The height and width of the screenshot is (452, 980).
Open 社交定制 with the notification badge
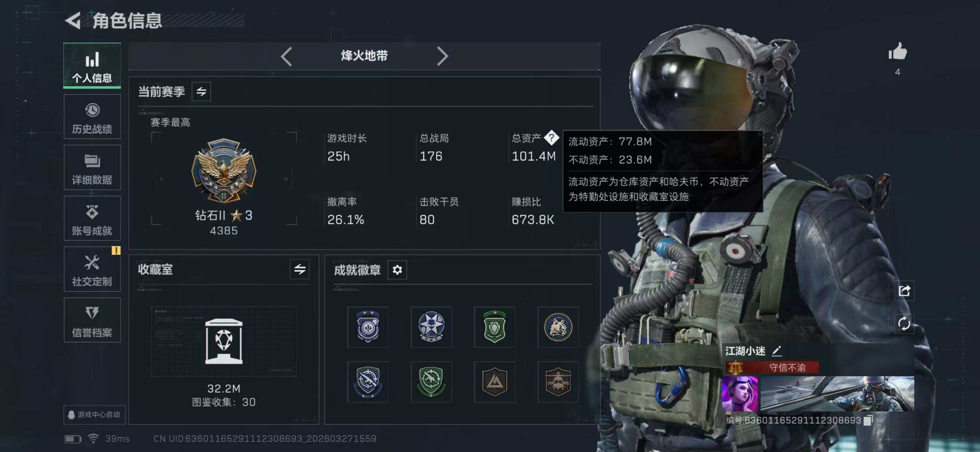coord(92,269)
